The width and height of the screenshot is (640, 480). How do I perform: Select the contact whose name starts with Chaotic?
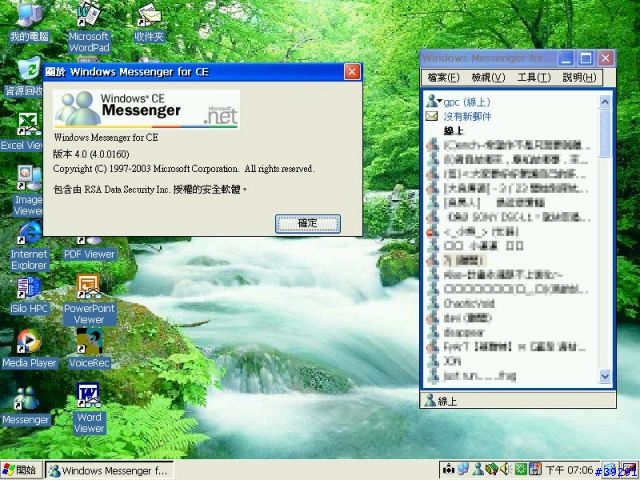tap(469, 303)
